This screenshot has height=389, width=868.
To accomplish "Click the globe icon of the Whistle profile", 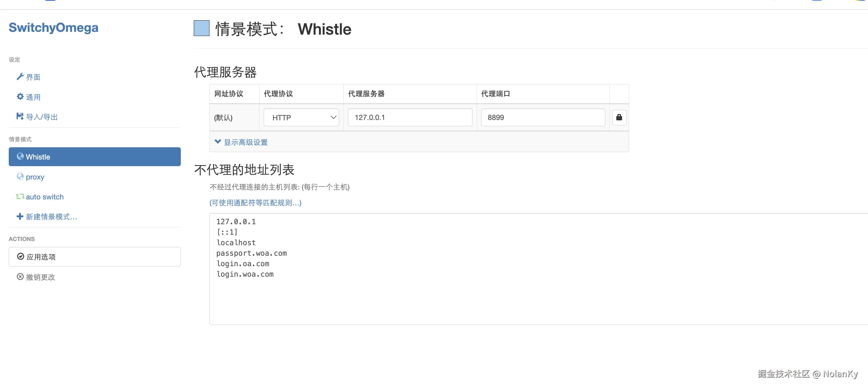I will [20, 156].
